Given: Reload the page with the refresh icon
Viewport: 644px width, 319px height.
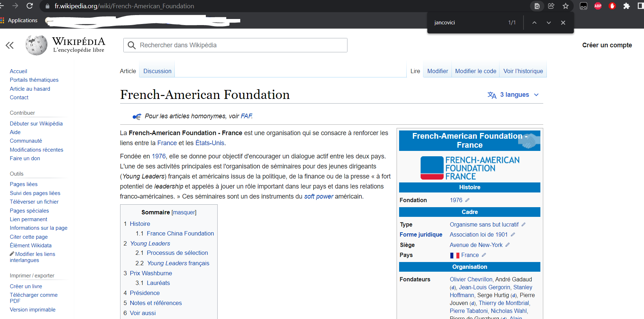Looking at the screenshot, I should [x=30, y=6].
